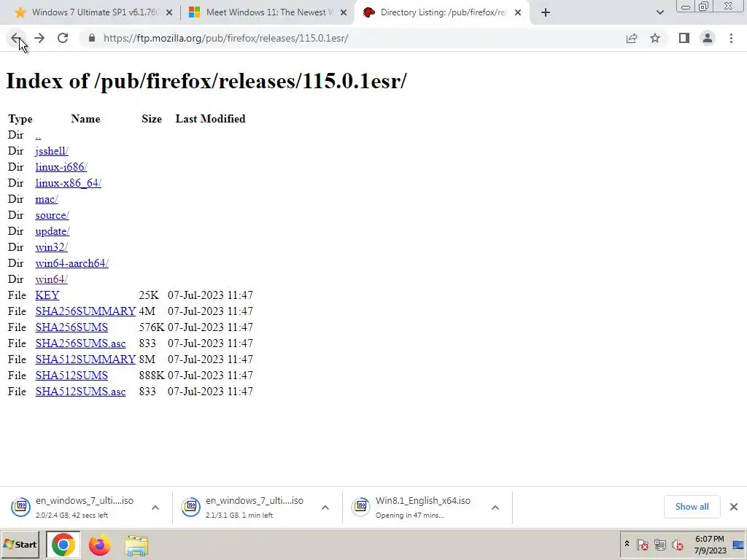
Task: Show hidden system tray icons
Action: click(627, 544)
